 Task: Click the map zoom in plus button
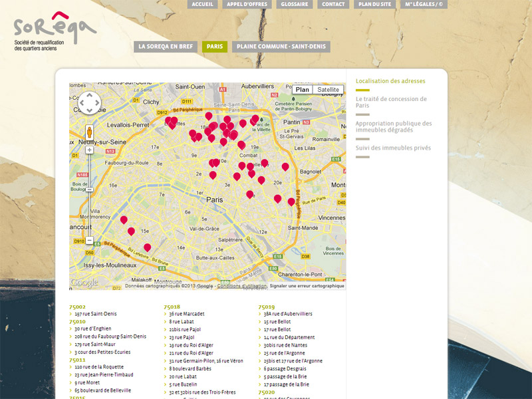(89, 150)
